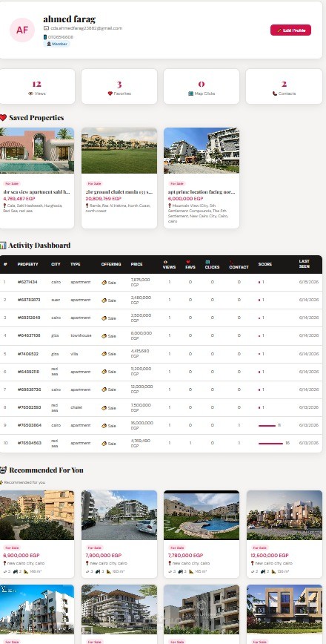Click the sale tag icon in row #6271434
Viewport: 326px width, 644px height.
click(x=104, y=283)
